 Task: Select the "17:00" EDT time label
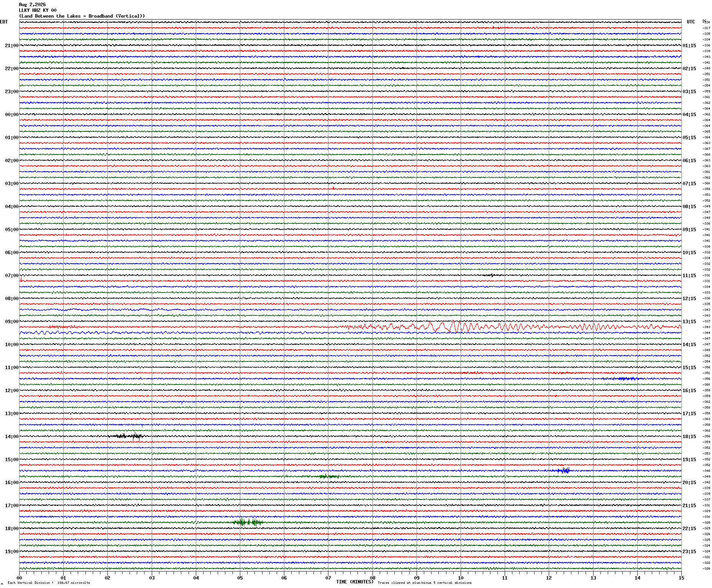tap(11, 506)
